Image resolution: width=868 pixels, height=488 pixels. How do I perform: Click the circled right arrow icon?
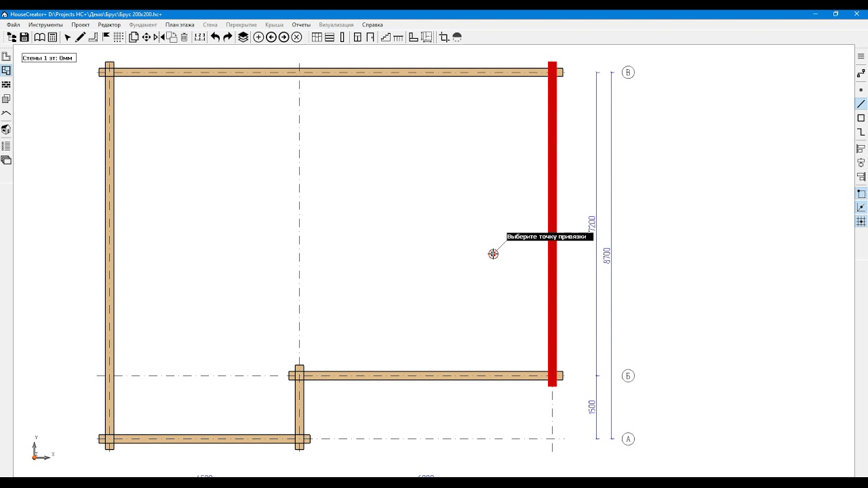(x=283, y=37)
